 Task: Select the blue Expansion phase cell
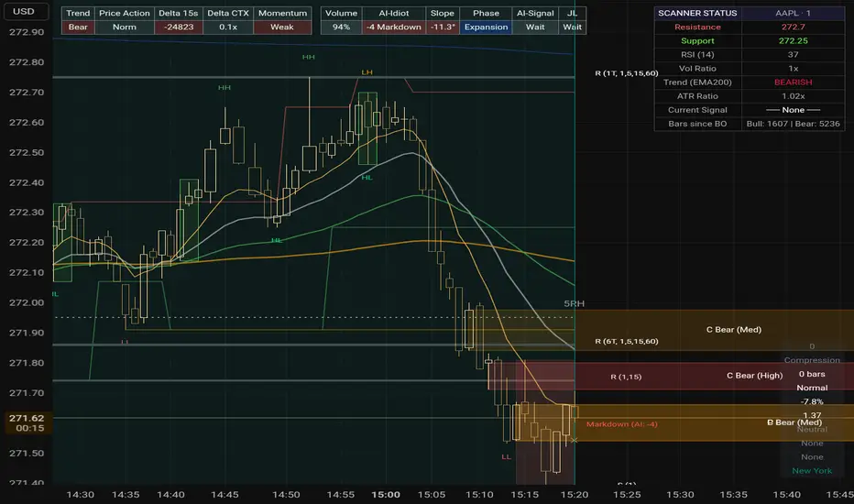tap(486, 27)
